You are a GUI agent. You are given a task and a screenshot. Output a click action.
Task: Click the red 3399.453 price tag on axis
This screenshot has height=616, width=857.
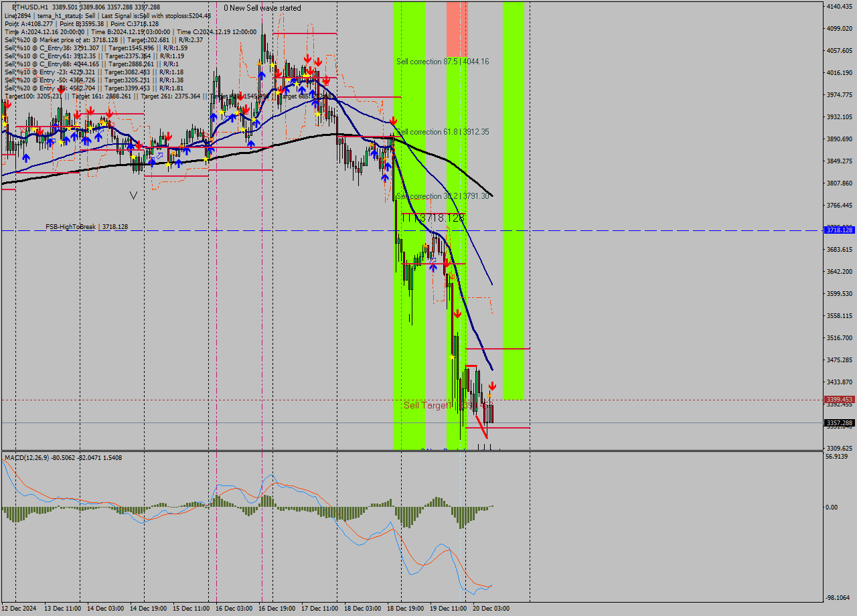coord(840,400)
